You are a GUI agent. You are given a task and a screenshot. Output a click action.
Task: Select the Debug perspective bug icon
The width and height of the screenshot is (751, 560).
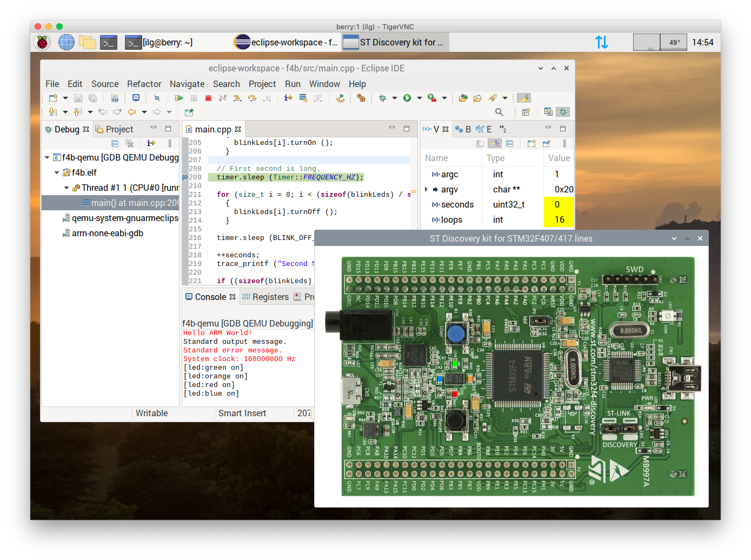point(563,112)
